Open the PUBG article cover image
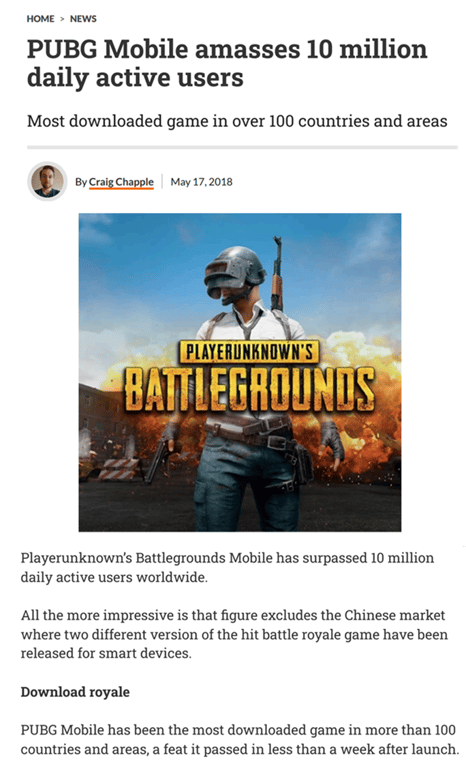This screenshot has width=466, height=768. [x=240, y=372]
